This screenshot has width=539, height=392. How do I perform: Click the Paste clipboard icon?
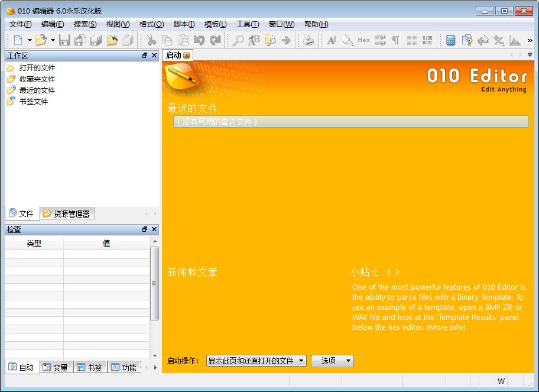[183, 40]
